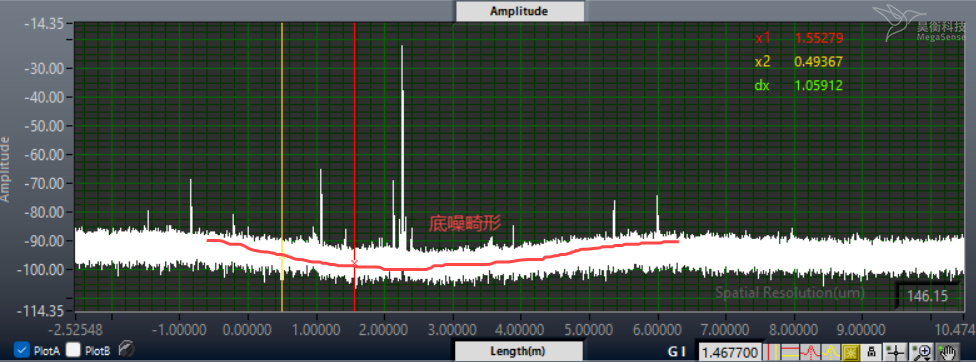This screenshot has width=976, height=362.
Task: Click the Amplitude label at top
Action: tap(519, 11)
